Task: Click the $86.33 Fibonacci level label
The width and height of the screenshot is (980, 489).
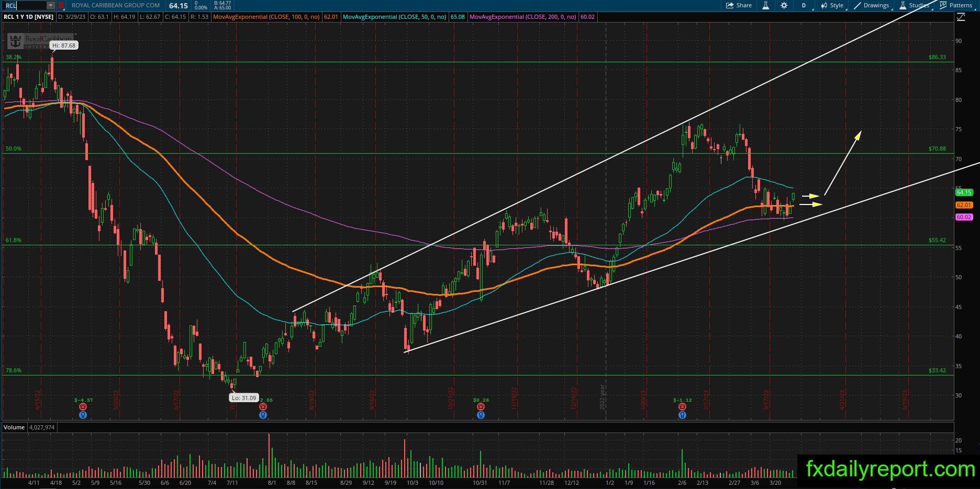Action: [x=937, y=57]
